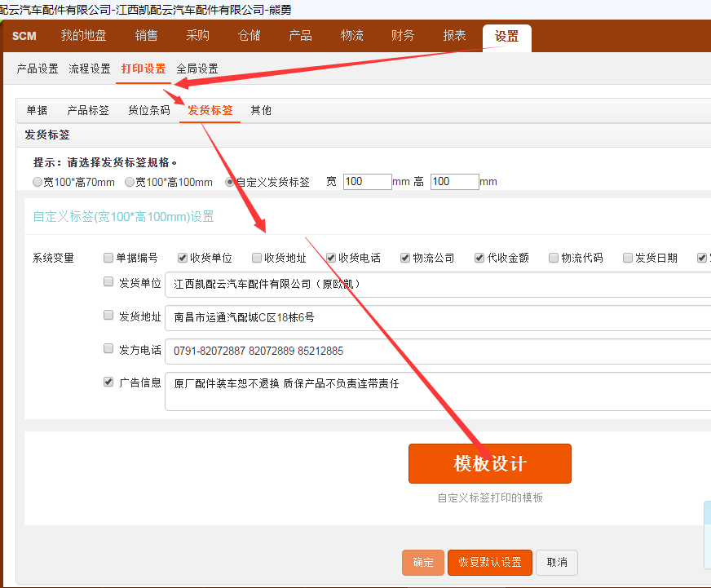The height and width of the screenshot is (588, 711).
Task: Click the 取消 button
Action: (557, 563)
